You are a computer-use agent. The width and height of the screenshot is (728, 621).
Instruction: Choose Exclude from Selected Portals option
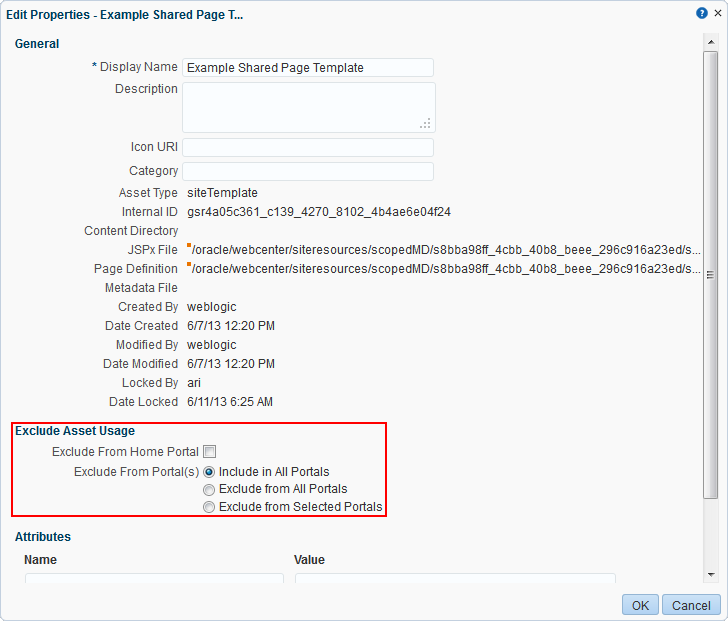click(209, 507)
